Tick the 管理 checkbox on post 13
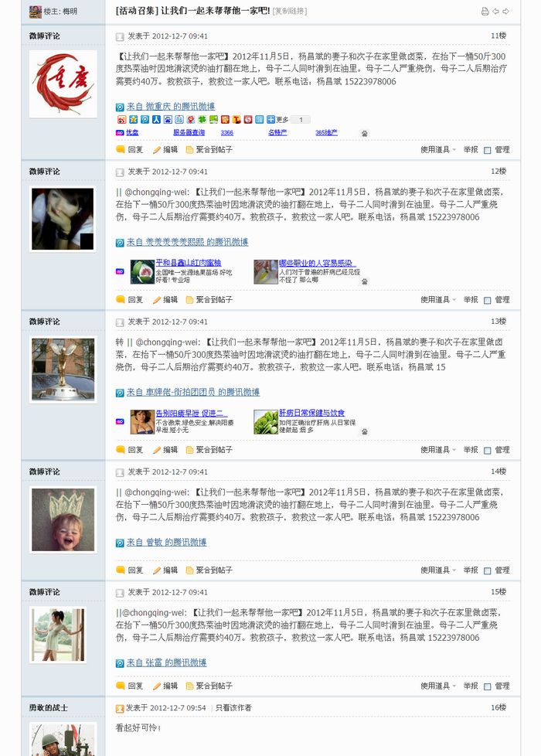Viewport: 541px width, 756px height. [x=488, y=451]
